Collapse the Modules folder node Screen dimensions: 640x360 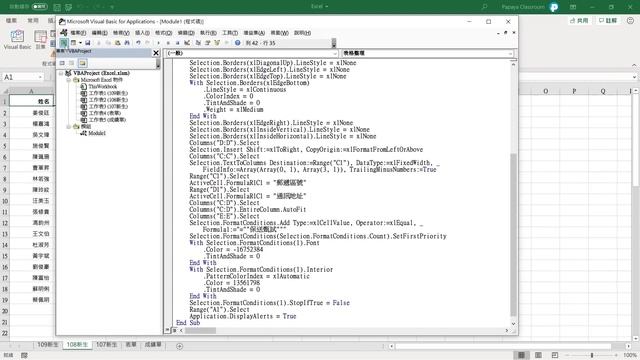tap(69, 127)
